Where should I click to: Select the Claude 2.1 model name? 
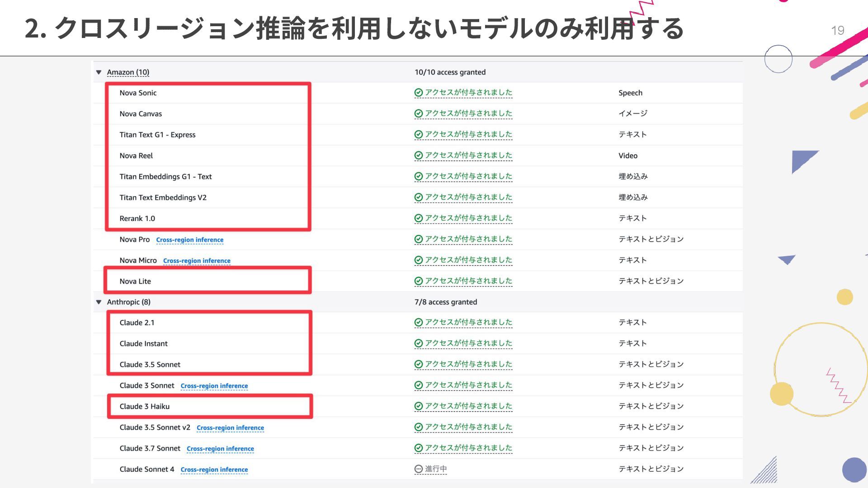[137, 323]
